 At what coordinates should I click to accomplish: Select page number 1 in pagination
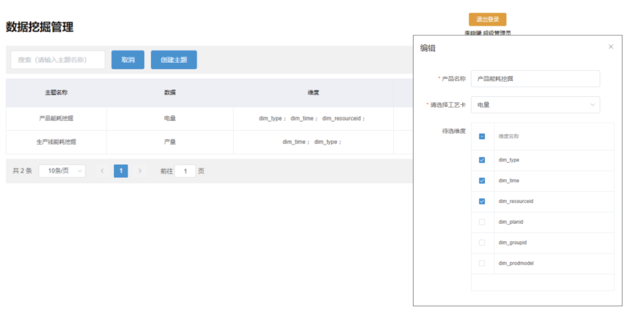pyautogui.click(x=121, y=171)
